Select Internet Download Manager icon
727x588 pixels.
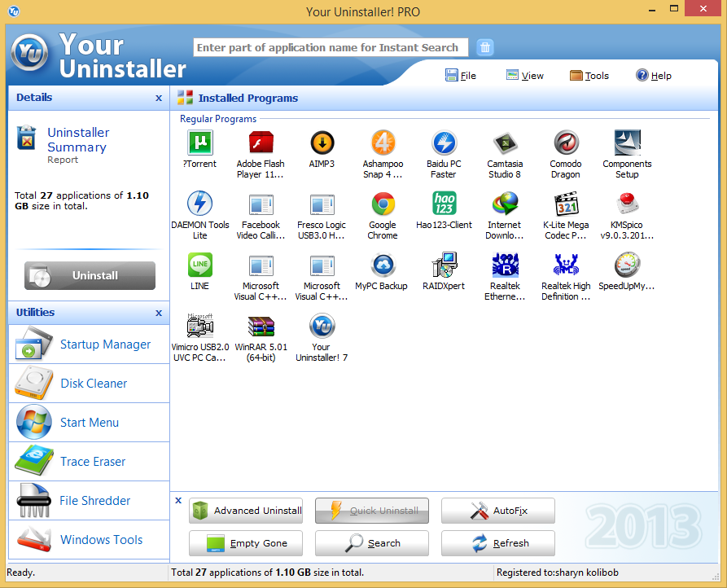pos(505,204)
